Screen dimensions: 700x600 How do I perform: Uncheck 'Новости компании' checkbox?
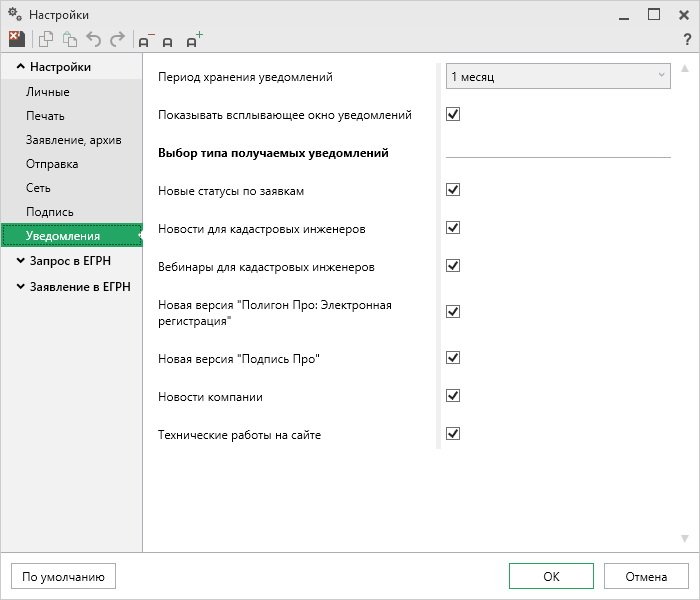pos(453,396)
